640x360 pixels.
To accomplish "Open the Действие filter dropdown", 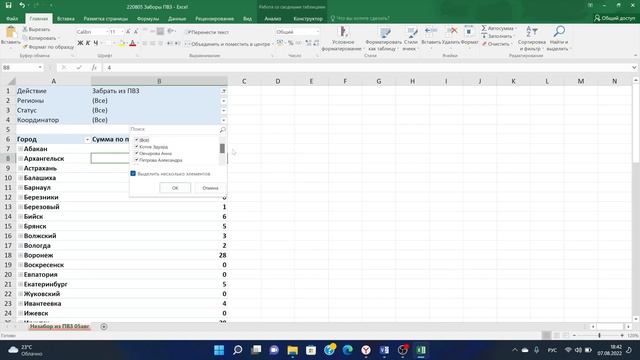I will [224, 91].
